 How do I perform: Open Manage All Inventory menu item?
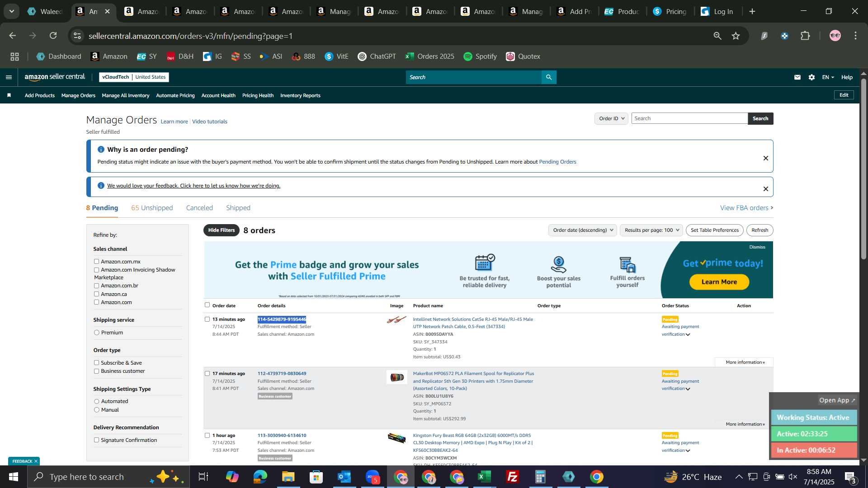[126, 95]
